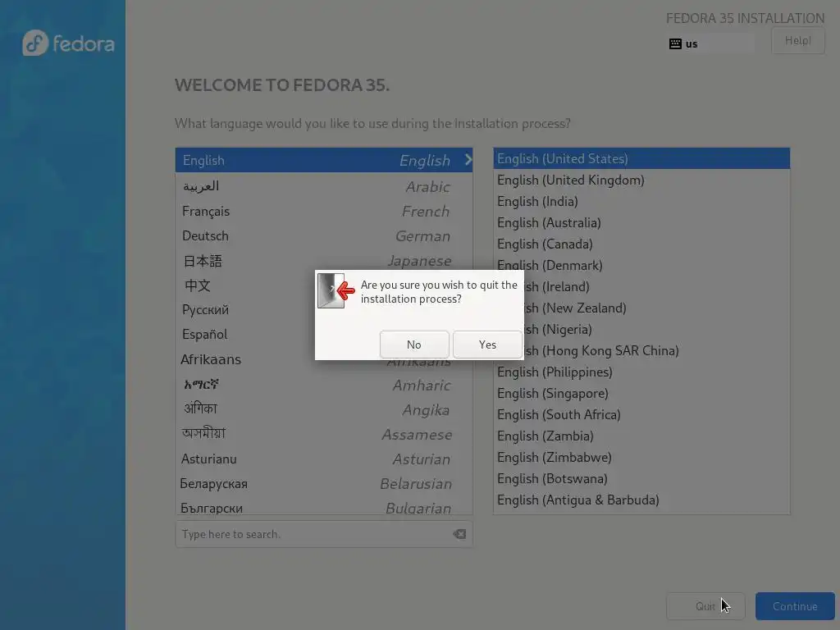The height and width of the screenshot is (630, 840).
Task: Choose English (Canada) locale
Action: [x=641, y=244]
